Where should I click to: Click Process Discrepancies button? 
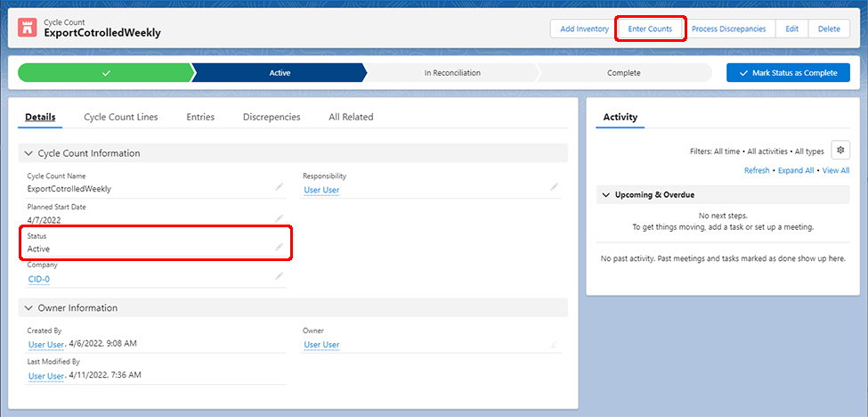(x=728, y=29)
